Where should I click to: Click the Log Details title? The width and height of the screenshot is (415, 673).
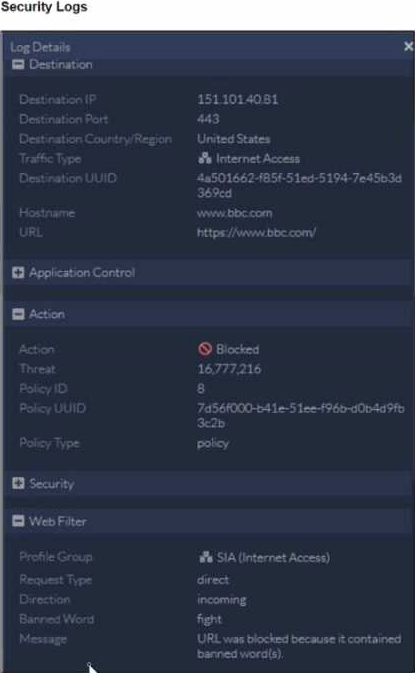pyautogui.click(x=40, y=47)
